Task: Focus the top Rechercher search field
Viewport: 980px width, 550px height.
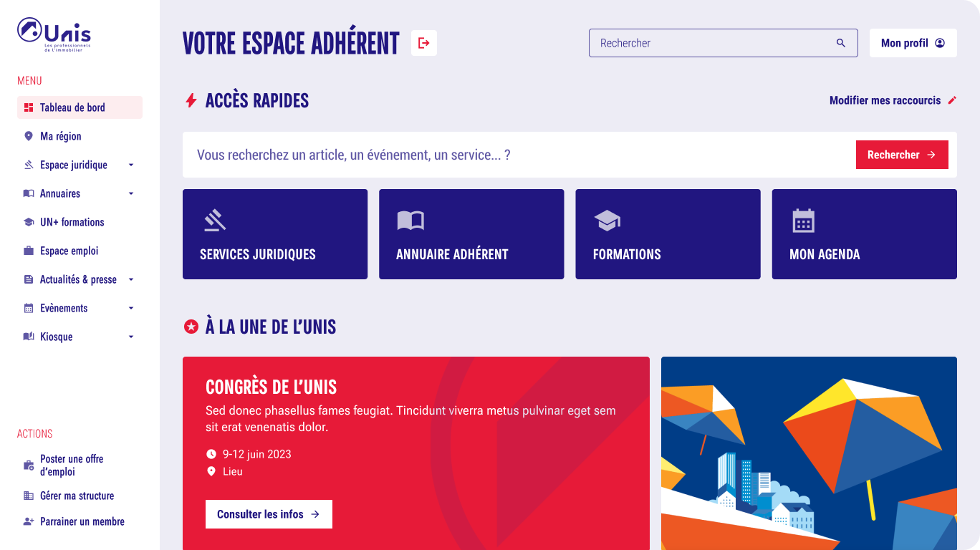Action: click(x=713, y=43)
